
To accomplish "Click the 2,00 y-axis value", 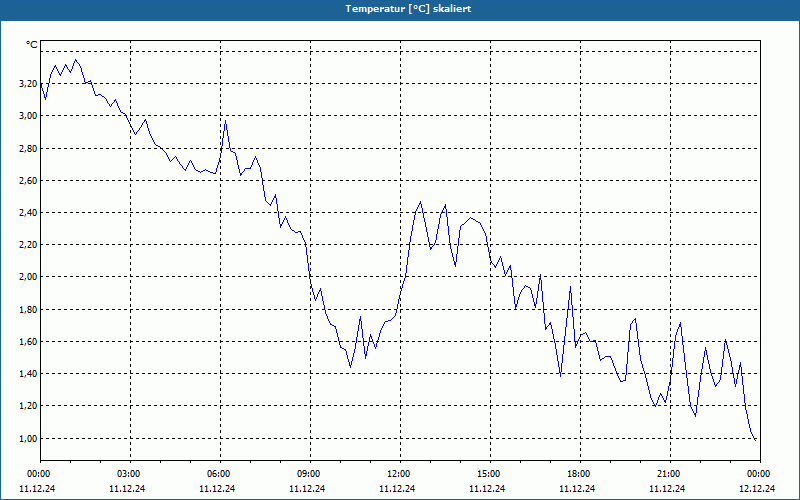I will click(28, 277).
